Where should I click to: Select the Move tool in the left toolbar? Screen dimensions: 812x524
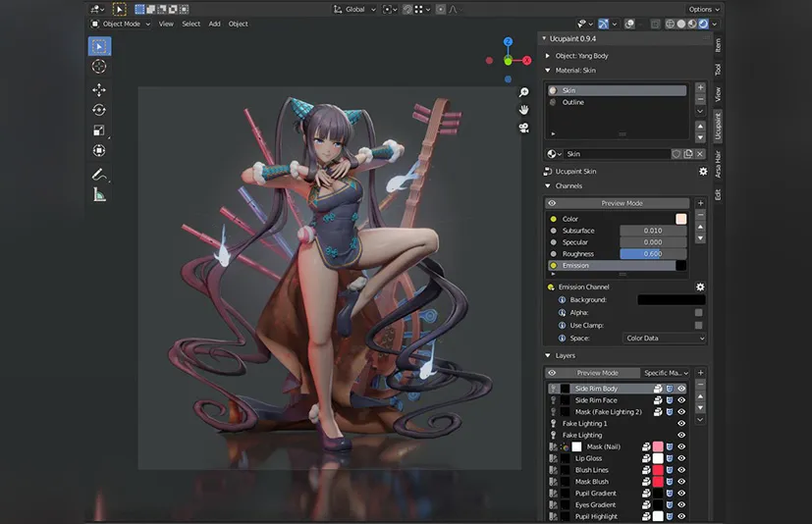(99, 89)
